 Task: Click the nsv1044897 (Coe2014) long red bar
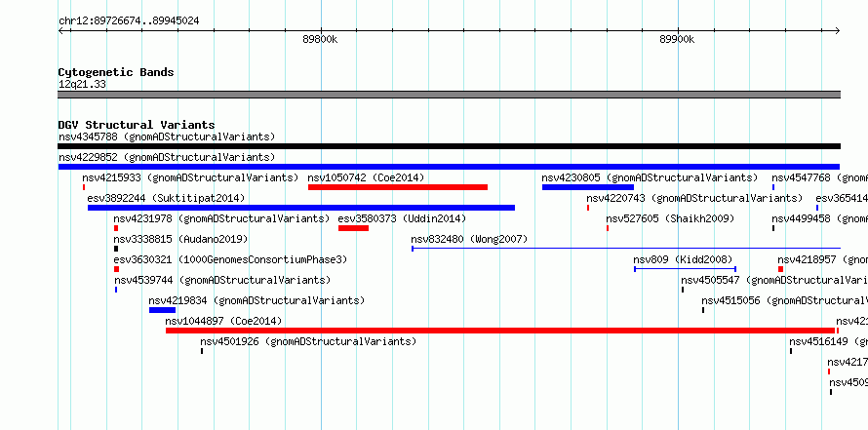click(500, 331)
